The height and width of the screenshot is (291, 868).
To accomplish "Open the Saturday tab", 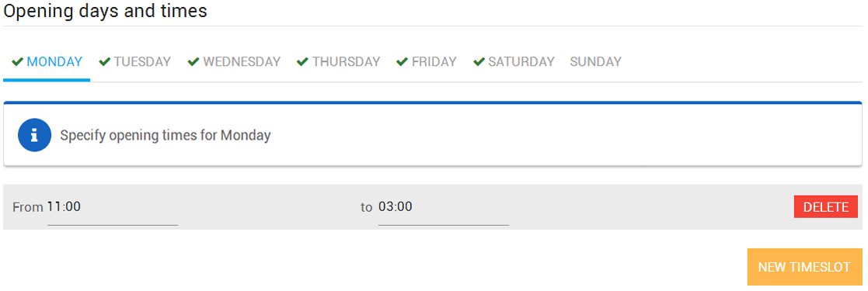I will coord(521,62).
